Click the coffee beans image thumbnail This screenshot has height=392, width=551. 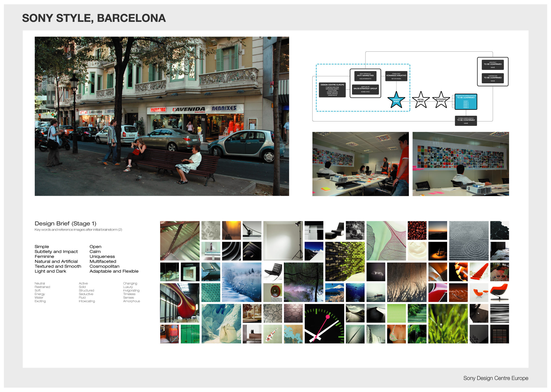[417, 230]
